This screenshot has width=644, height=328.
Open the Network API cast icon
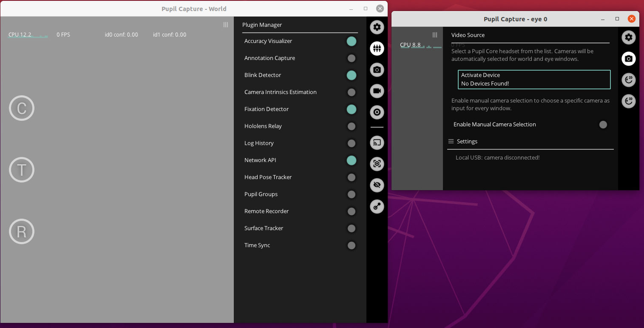[x=377, y=143]
